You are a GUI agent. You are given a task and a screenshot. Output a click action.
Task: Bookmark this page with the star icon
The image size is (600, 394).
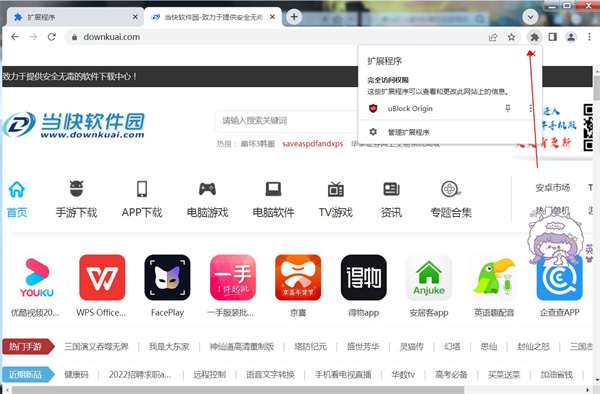[x=512, y=37]
